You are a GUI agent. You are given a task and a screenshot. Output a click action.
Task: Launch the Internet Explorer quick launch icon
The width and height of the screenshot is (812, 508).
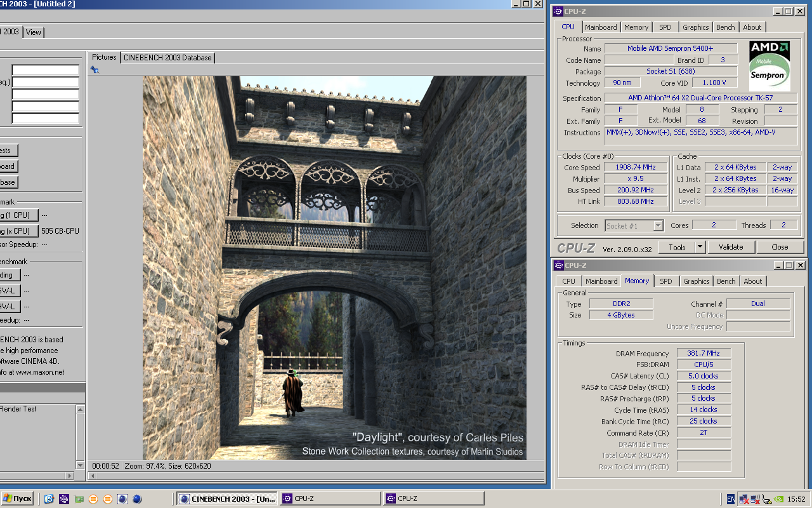(49, 499)
